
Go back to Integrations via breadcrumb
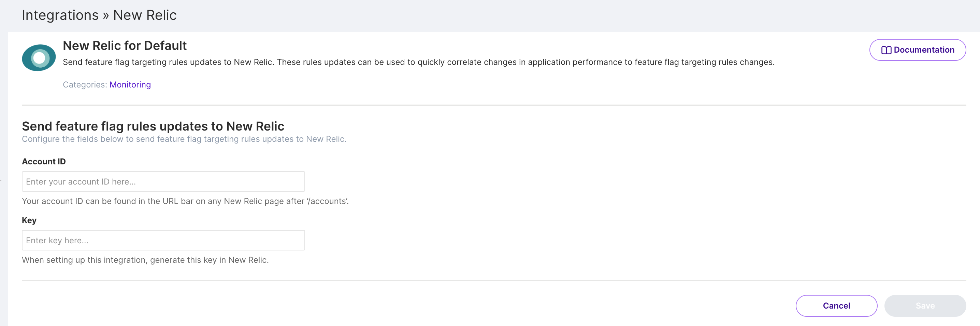click(60, 15)
